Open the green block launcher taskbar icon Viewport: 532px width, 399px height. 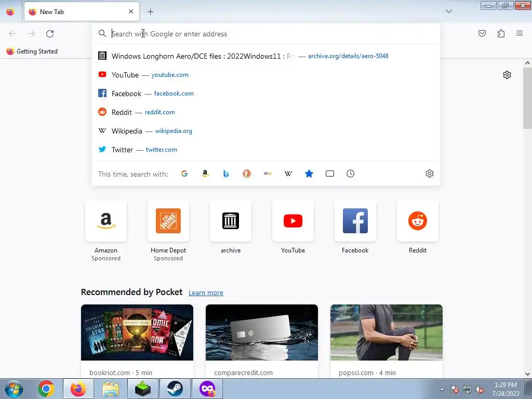click(143, 389)
